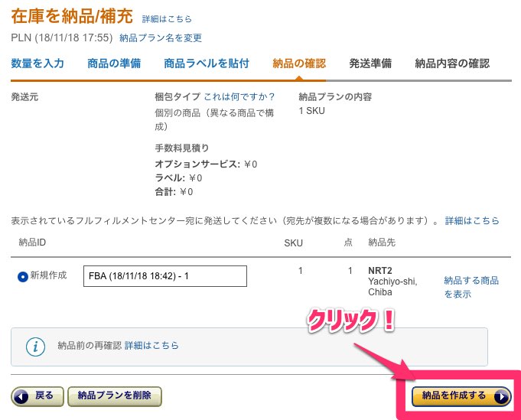The image size is (521, 420).
Task: Click the 戻る back button
Action: (x=37, y=396)
